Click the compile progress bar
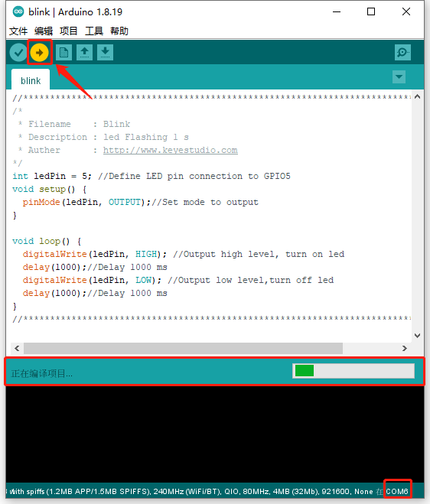430x504 pixels. click(353, 371)
